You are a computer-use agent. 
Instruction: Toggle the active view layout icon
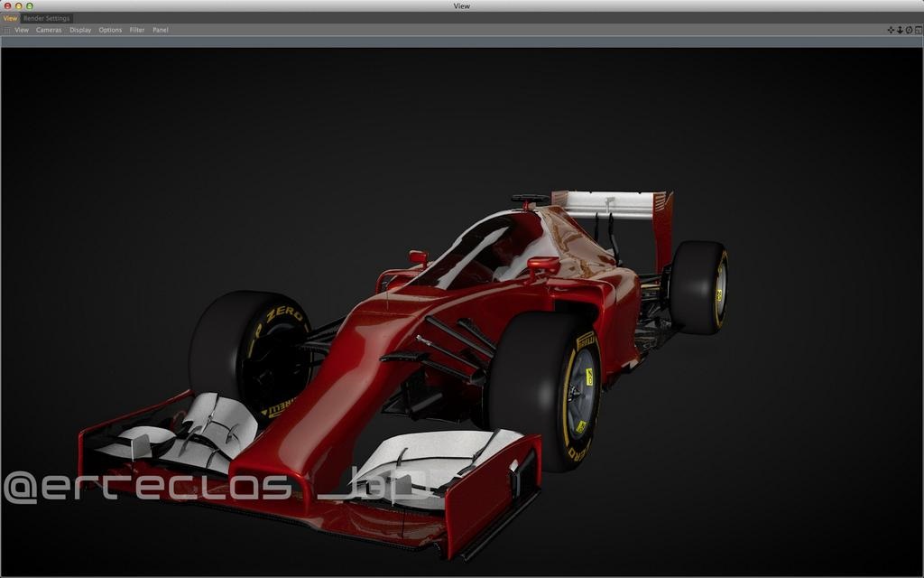coord(919,30)
